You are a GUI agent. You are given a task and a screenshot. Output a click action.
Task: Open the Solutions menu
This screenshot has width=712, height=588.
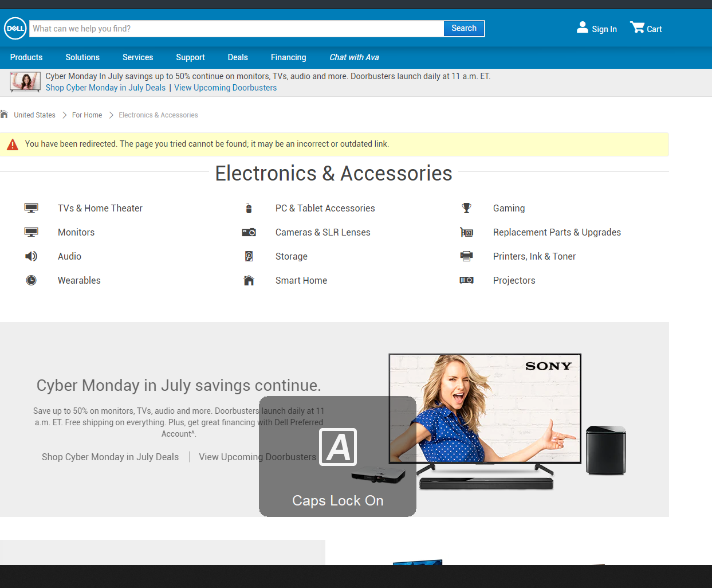(82, 57)
